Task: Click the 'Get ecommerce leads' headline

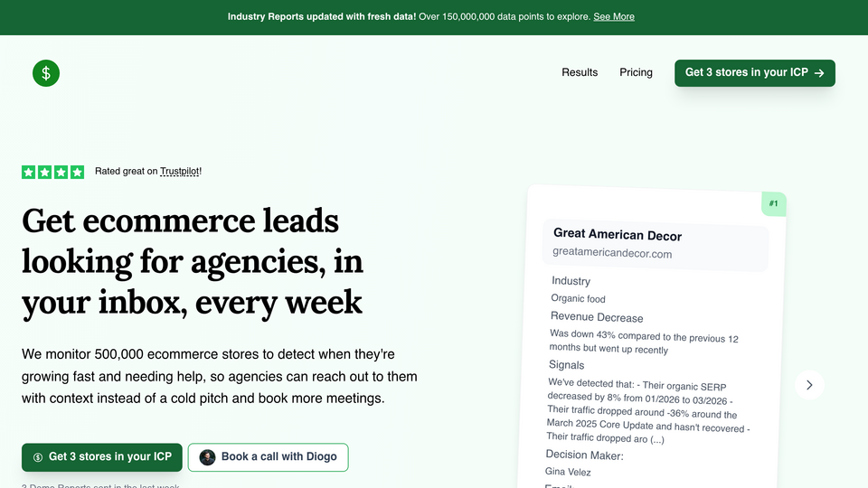Action: [192, 261]
